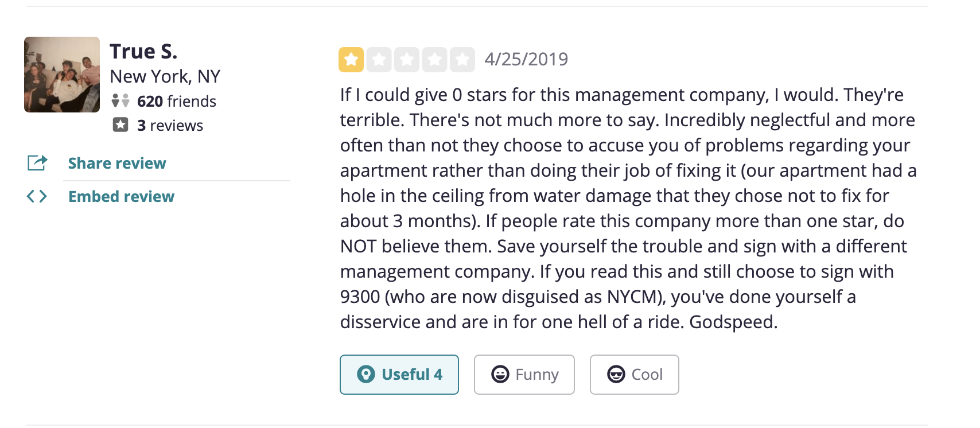Mark the review as Funny

pos(524,375)
